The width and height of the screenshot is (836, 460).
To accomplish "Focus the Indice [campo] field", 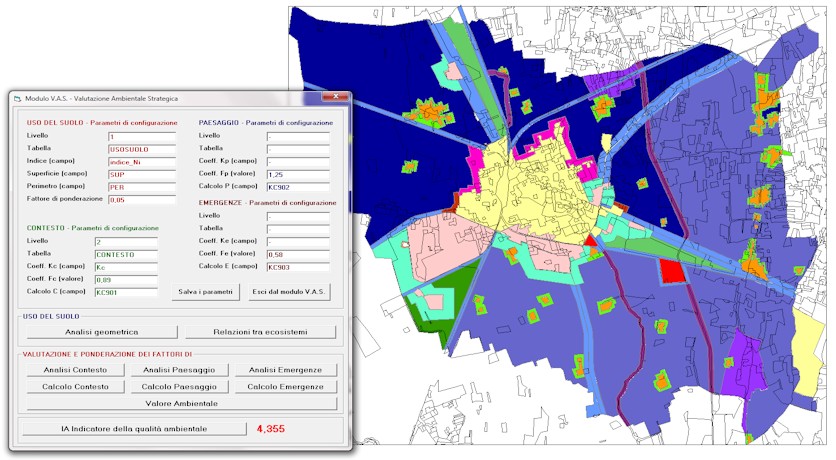I will (141, 160).
